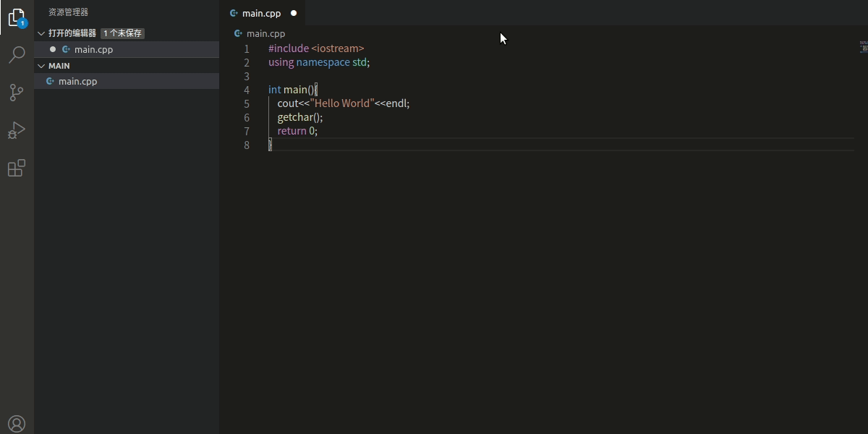The height and width of the screenshot is (434, 868).
Task: Click the 1 个未保存 badge
Action: click(122, 33)
